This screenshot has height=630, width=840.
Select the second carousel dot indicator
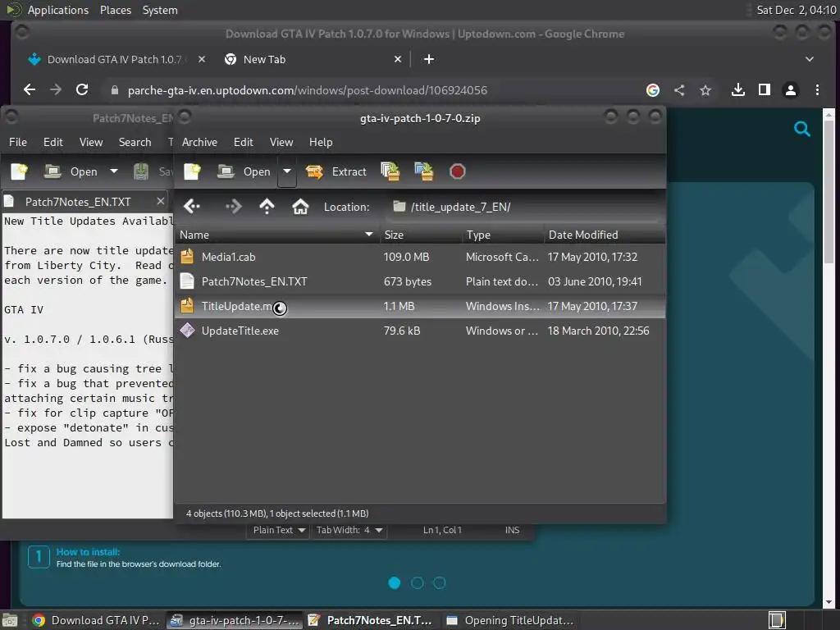click(417, 583)
